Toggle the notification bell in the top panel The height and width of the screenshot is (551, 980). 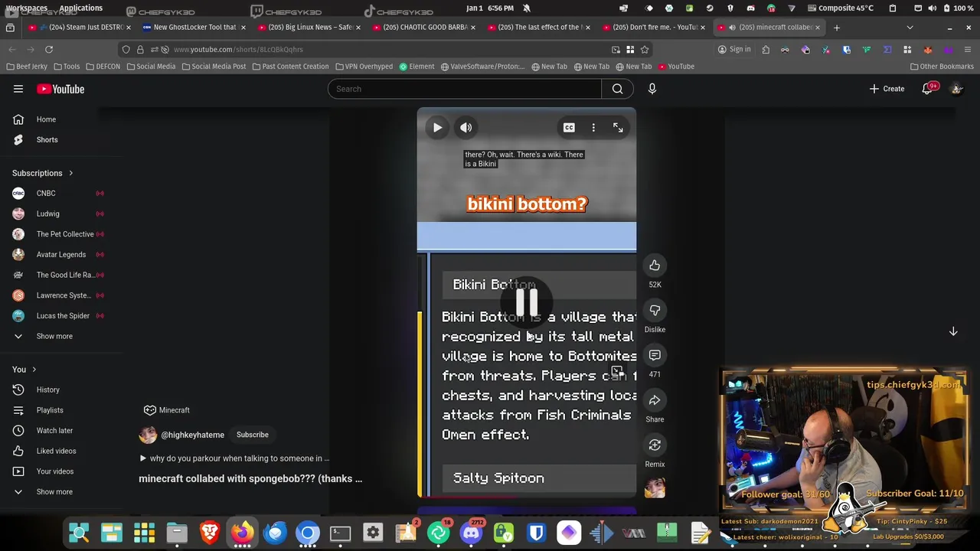pyautogui.click(x=527, y=8)
